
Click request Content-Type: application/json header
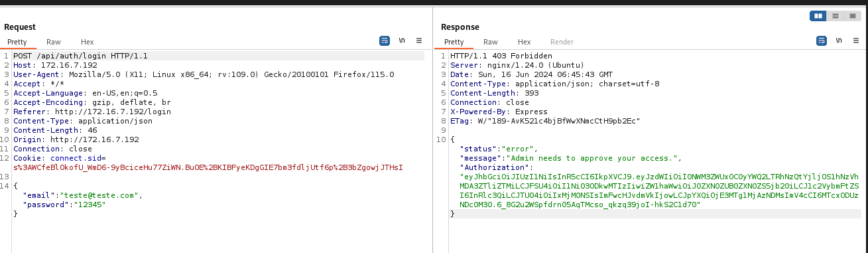[x=83, y=122]
